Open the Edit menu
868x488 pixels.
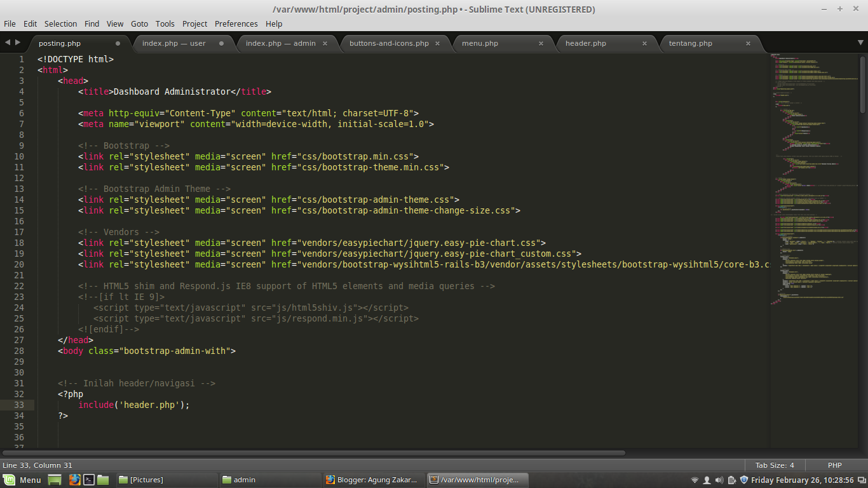(31, 24)
